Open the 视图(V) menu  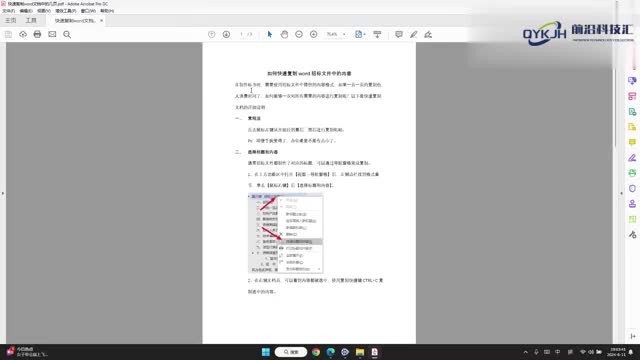(44, 11)
